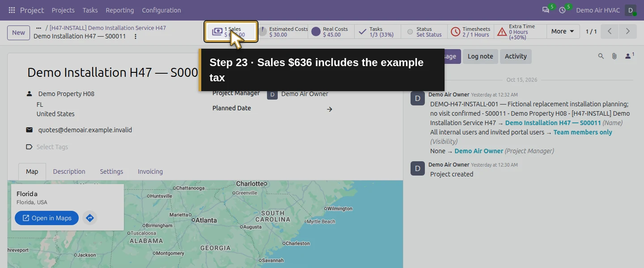Viewport: 644px width, 268px height.
Task: Click the directions arrow icon on map
Action: pyautogui.click(x=90, y=218)
